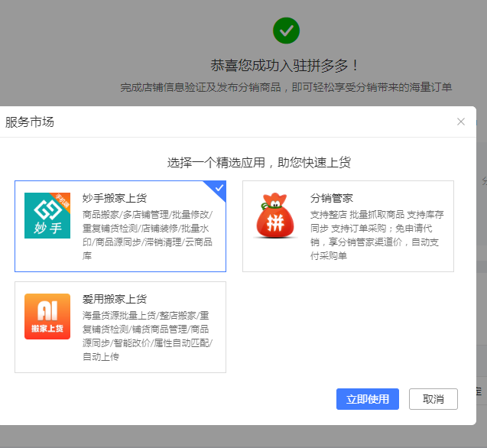
Task: Click the 恭喜您成功入驻拼多多！ heading
Action: [x=285, y=66]
